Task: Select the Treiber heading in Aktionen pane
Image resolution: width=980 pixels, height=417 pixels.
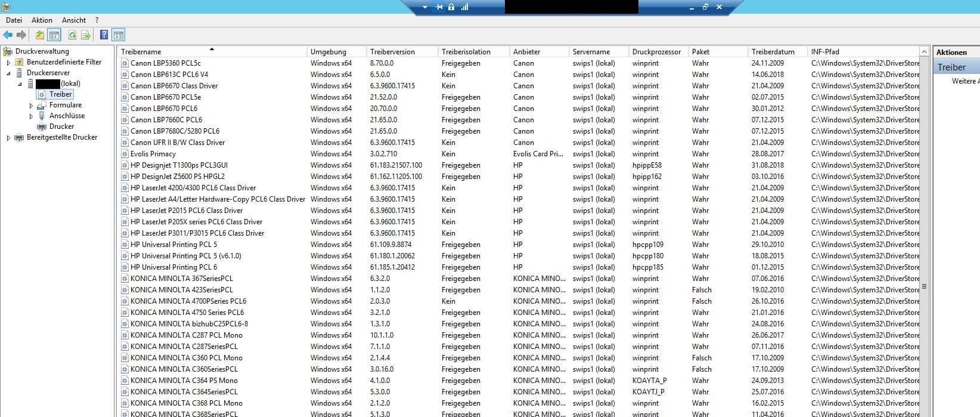Action: pyautogui.click(x=956, y=67)
